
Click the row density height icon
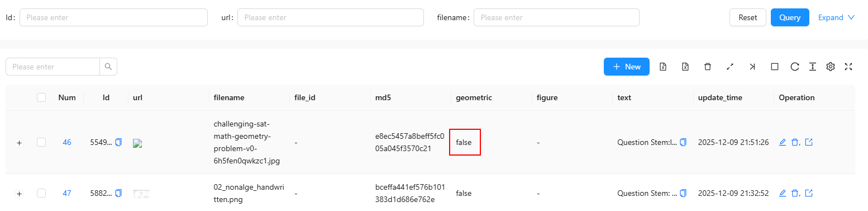tap(813, 67)
